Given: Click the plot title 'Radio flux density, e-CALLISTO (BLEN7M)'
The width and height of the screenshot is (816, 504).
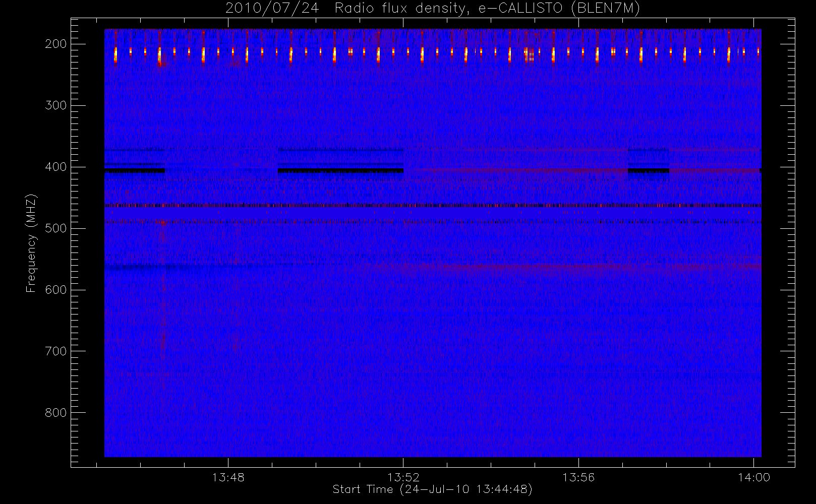Looking at the screenshot, I should [x=487, y=9].
